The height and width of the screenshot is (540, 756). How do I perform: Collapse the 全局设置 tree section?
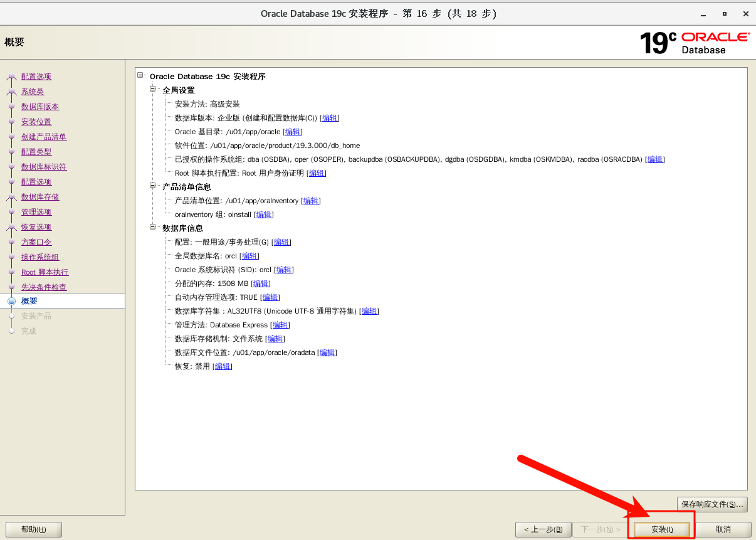tap(153, 90)
